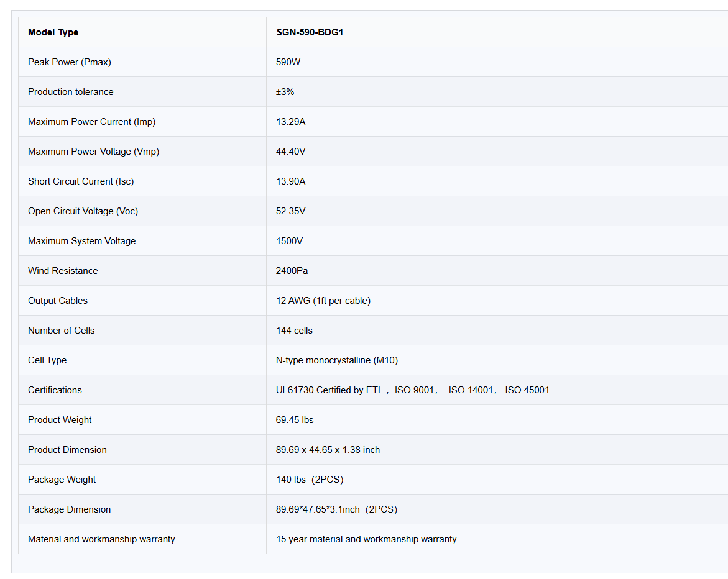The height and width of the screenshot is (579, 728).
Task: Click the Production tolerance label
Action: tap(71, 92)
